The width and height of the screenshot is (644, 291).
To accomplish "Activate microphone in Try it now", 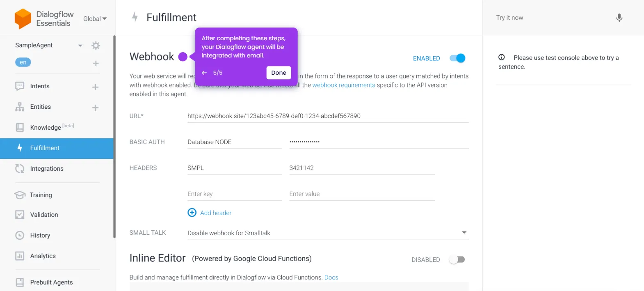I will (x=619, y=18).
